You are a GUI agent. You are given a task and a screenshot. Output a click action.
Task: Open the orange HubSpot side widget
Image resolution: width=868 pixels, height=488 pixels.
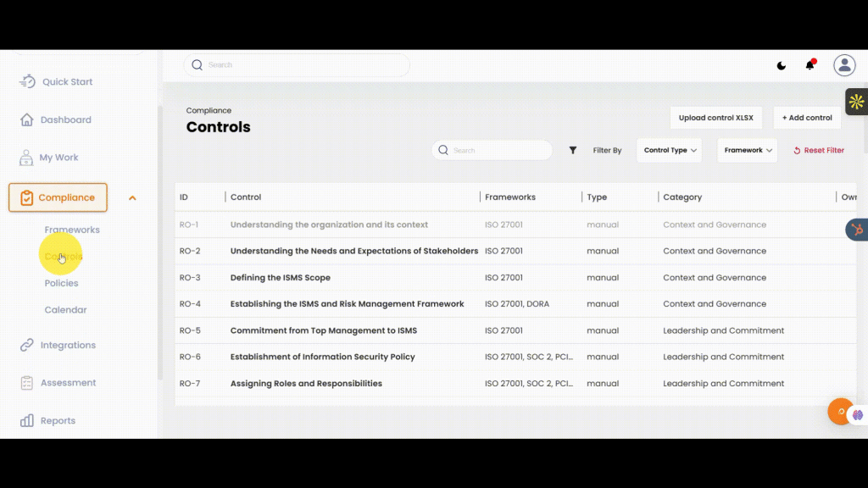coord(857,230)
